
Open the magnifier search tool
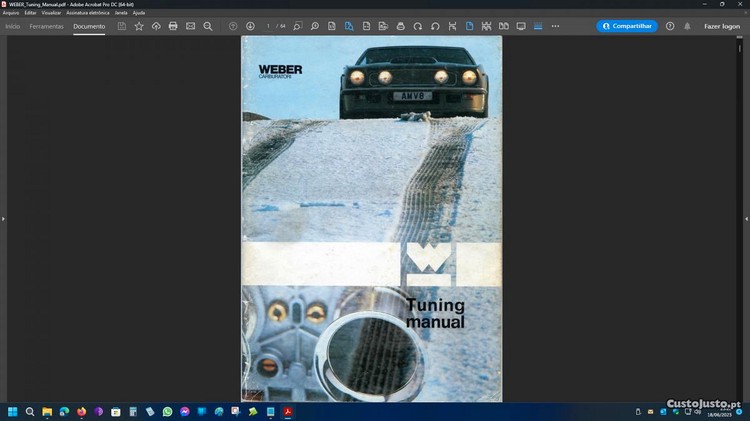(x=208, y=26)
